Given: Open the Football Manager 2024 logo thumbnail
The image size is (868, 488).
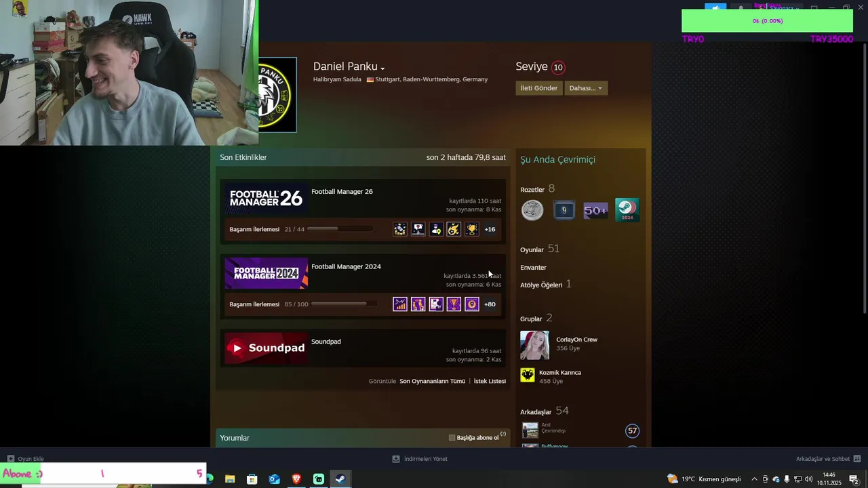Looking at the screenshot, I should tap(266, 274).
